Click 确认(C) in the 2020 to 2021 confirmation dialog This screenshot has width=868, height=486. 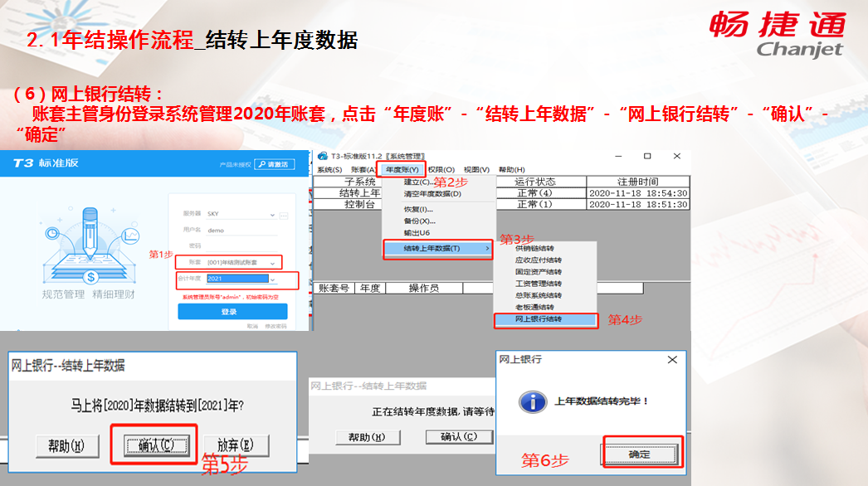156,445
